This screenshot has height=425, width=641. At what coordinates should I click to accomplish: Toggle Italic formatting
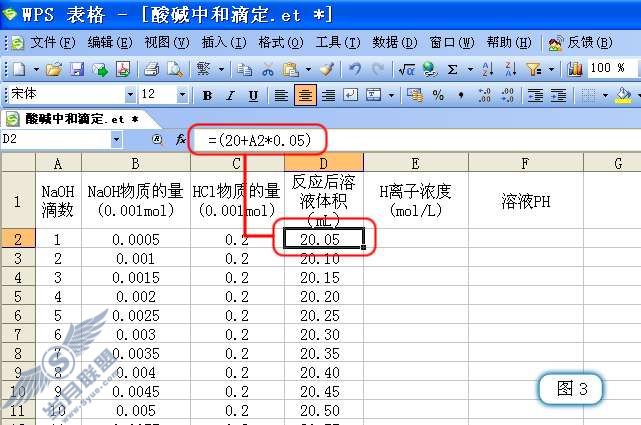[x=230, y=96]
